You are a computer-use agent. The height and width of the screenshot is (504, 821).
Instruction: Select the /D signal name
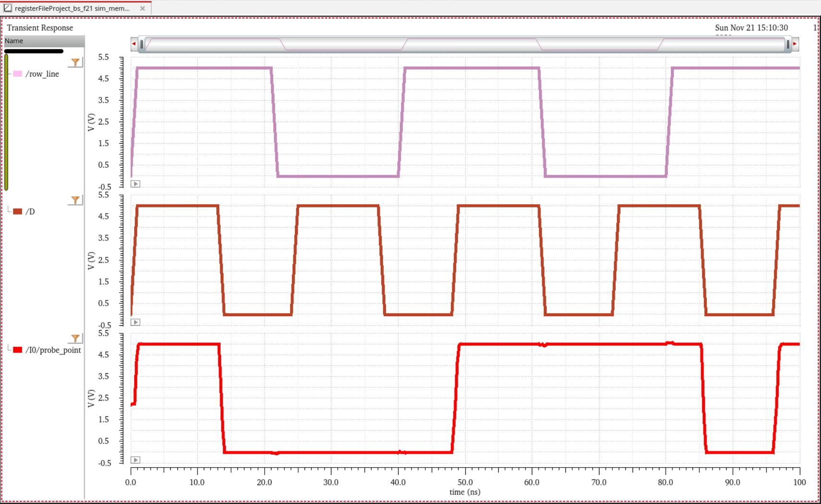pos(30,212)
